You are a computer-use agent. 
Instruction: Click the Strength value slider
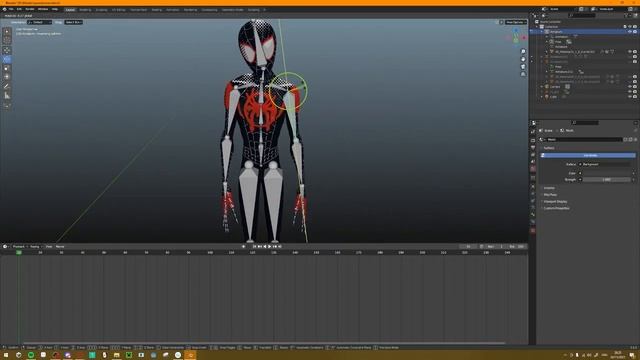tap(606, 180)
